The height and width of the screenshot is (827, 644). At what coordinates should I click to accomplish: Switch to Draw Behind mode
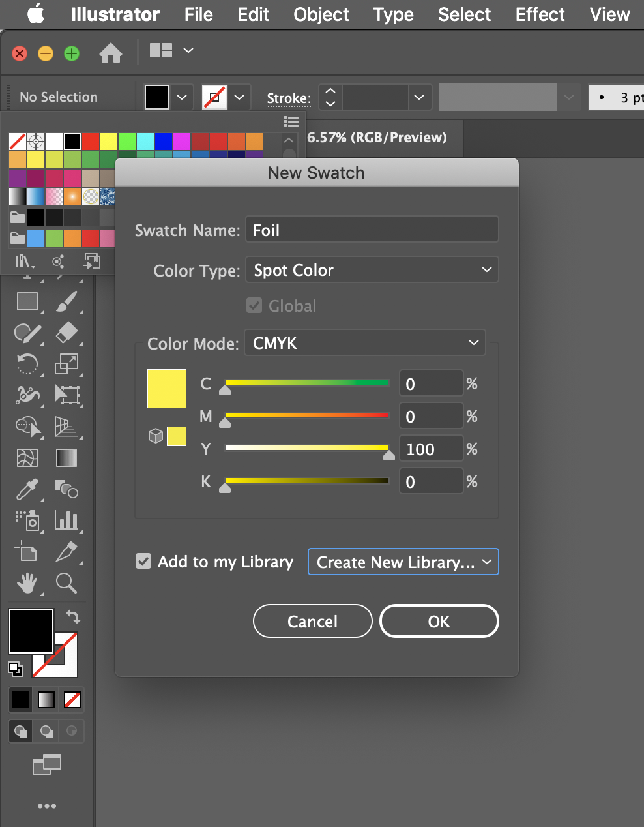(46, 731)
